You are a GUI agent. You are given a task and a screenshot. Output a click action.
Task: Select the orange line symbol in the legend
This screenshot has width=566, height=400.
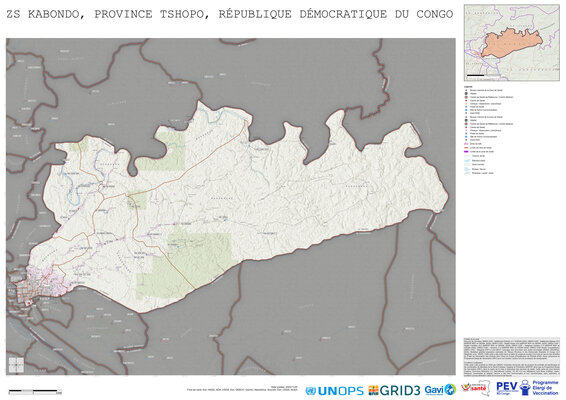(x=466, y=148)
